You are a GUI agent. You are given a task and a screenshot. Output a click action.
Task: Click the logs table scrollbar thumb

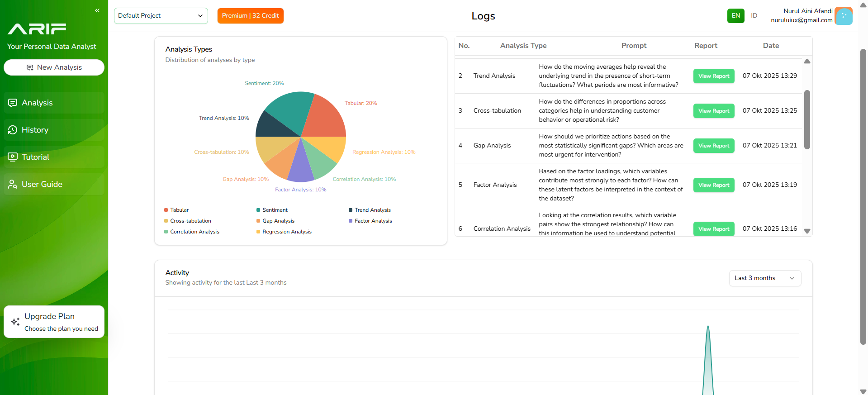[x=807, y=119]
